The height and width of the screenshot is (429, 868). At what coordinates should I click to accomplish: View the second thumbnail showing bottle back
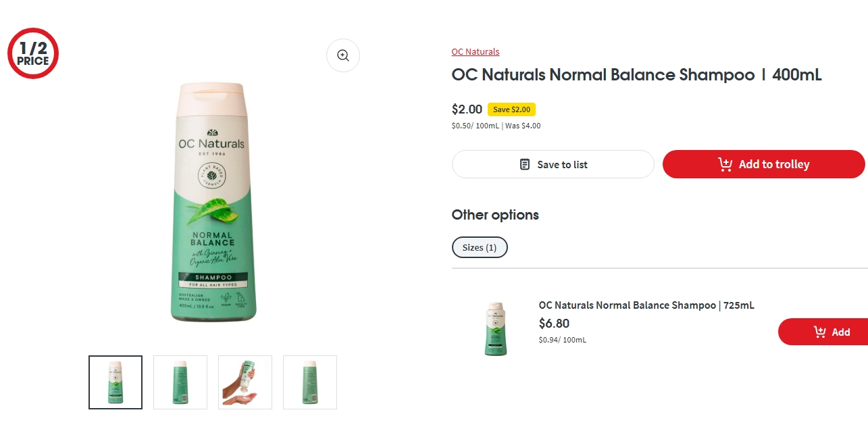[180, 382]
